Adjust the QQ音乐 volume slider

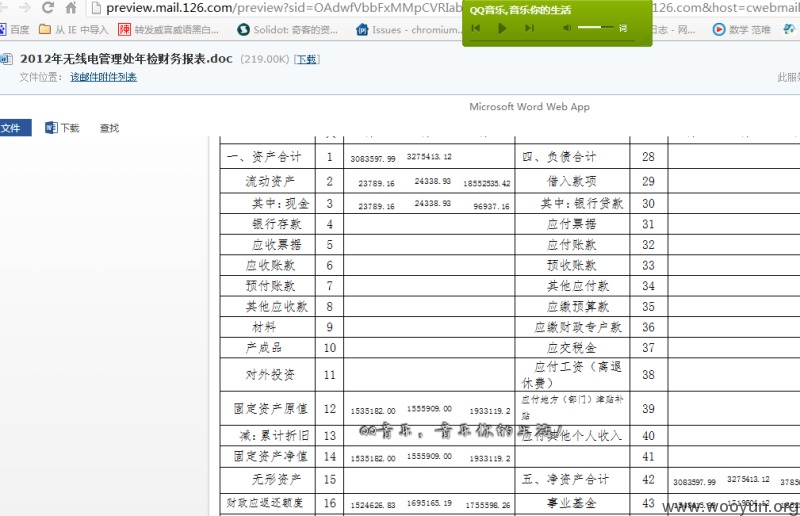pyautogui.click(x=595, y=27)
